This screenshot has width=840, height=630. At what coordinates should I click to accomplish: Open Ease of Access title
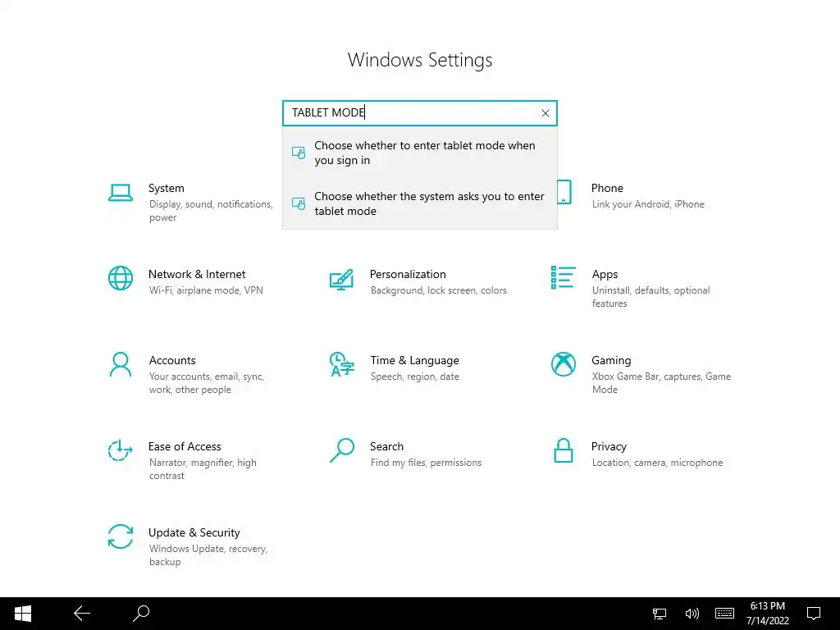coord(185,447)
